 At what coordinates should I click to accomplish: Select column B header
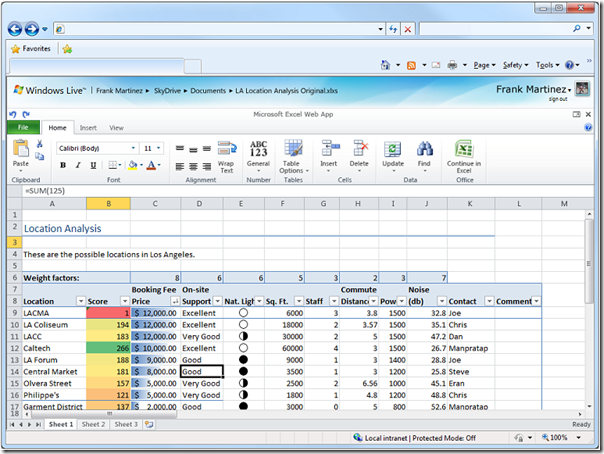[108, 204]
